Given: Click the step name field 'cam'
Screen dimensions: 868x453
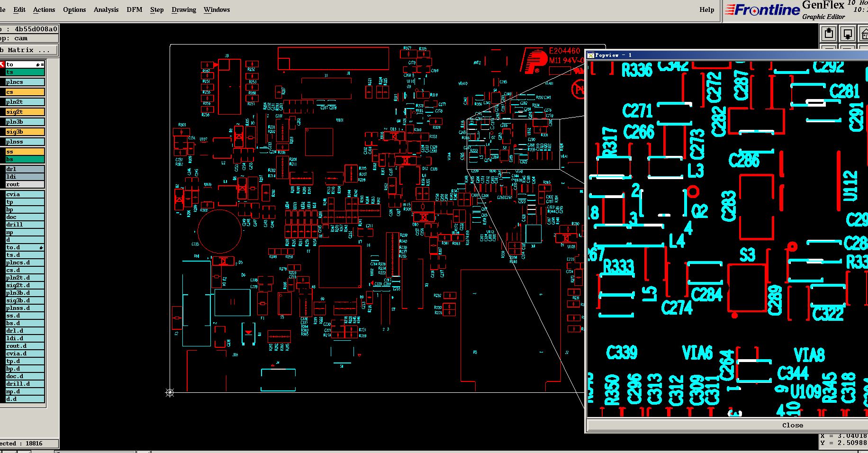Looking at the screenshot, I should 29,38.
